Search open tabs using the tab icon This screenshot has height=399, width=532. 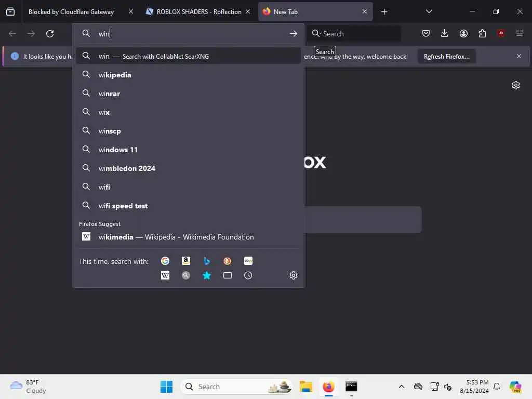point(228,275)
